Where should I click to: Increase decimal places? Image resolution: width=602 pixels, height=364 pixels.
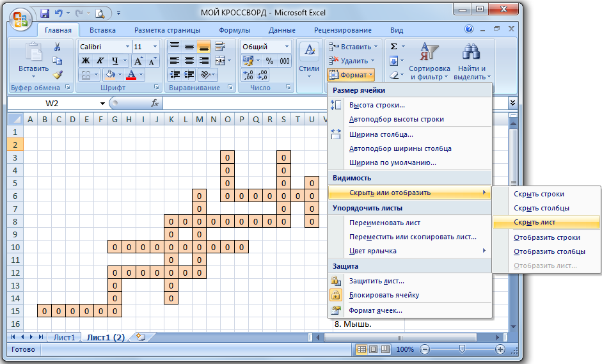(x=248, y=74)
